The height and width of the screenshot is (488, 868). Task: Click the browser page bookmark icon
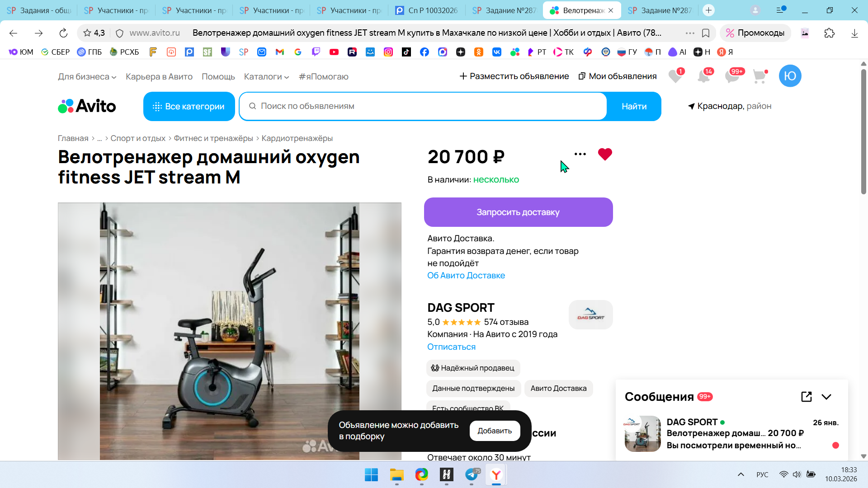coord(705,33)
